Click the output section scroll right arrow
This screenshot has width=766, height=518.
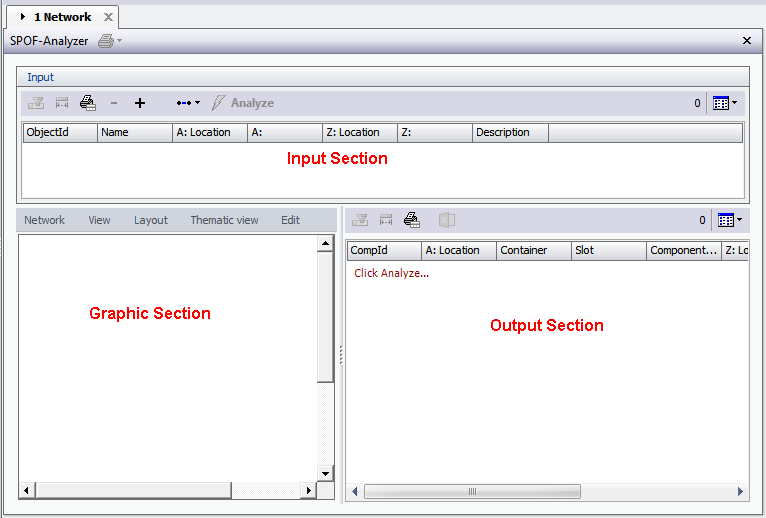coord(740,492)
